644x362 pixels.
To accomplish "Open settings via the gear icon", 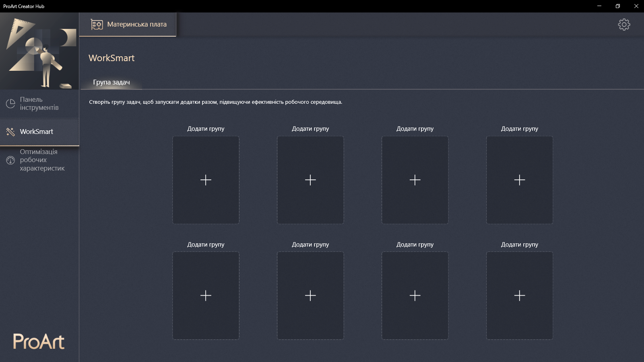I will pos(624,25).
